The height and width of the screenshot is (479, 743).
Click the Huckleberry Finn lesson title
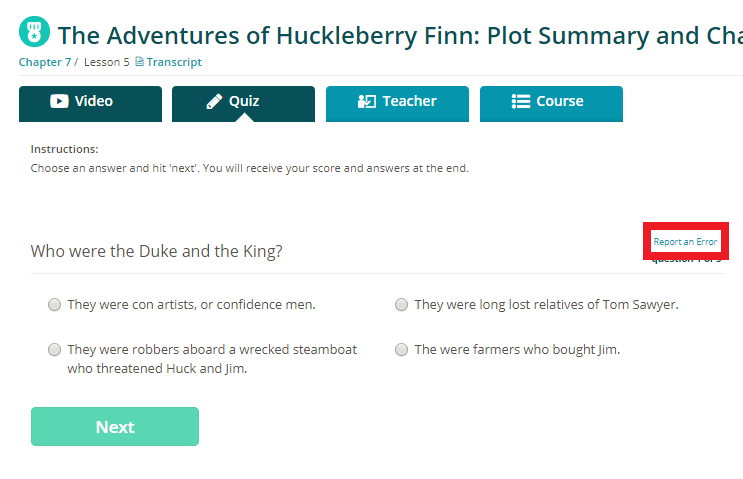pyautogui.click(x=400, y=35)
